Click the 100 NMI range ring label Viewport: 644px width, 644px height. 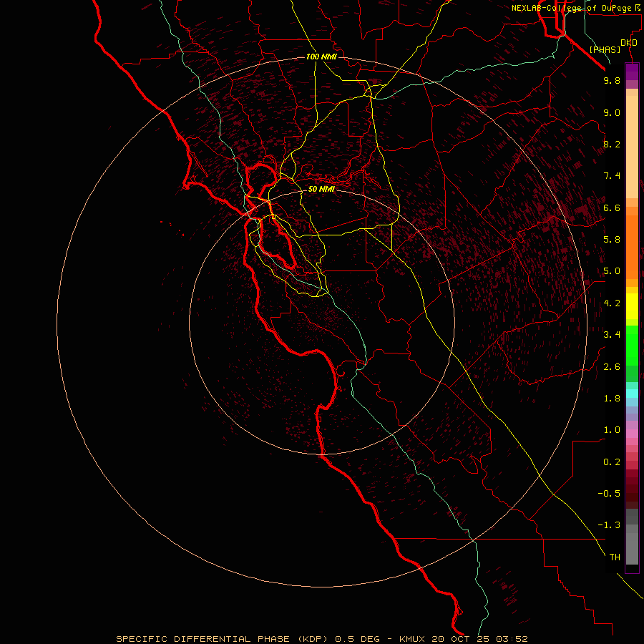click(x=321, y=57)
